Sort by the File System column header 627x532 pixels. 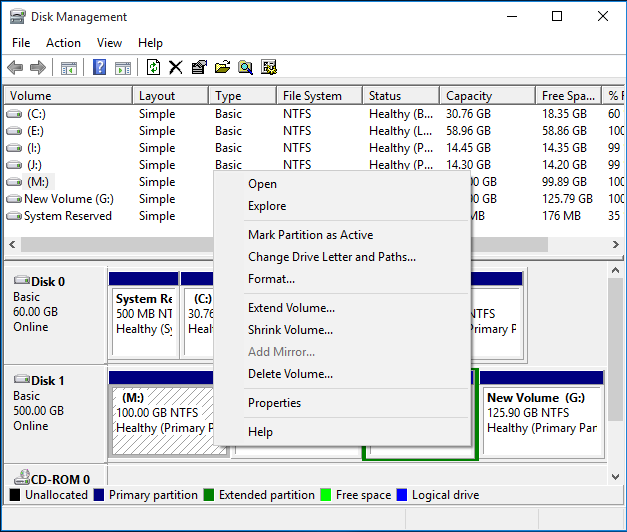click(x=319, y=96)
